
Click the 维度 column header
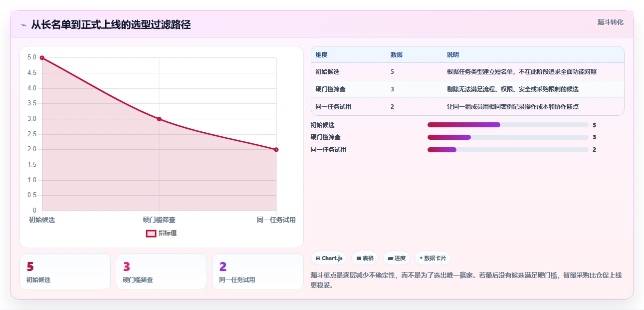pyautogui.click(x=322, y=54)
